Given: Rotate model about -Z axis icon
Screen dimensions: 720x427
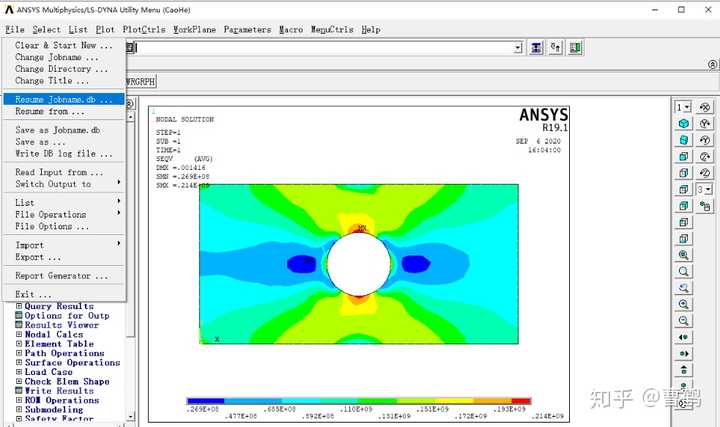Looking at the screenshot, I should point(705,173).
